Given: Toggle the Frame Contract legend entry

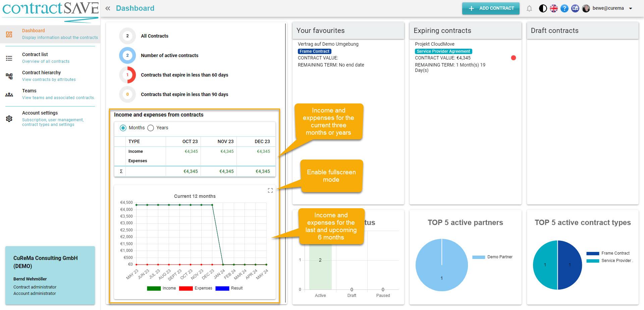Looking at the screenshot, I should (608, 253).
